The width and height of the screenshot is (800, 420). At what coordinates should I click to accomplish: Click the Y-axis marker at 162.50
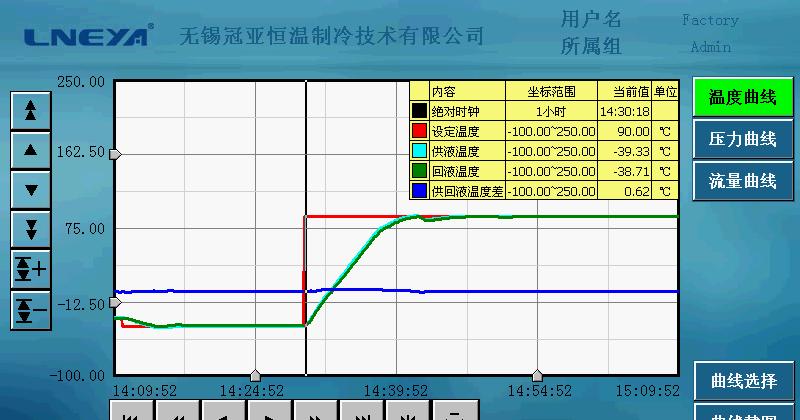(115, 154)
